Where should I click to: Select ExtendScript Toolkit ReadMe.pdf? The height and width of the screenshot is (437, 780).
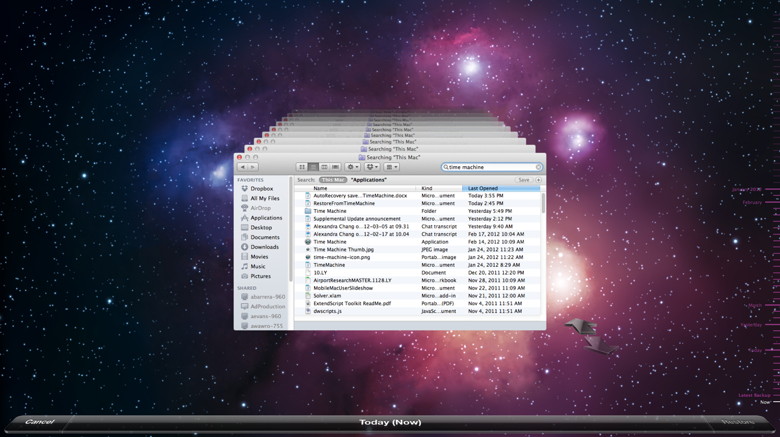coord(417,303)
